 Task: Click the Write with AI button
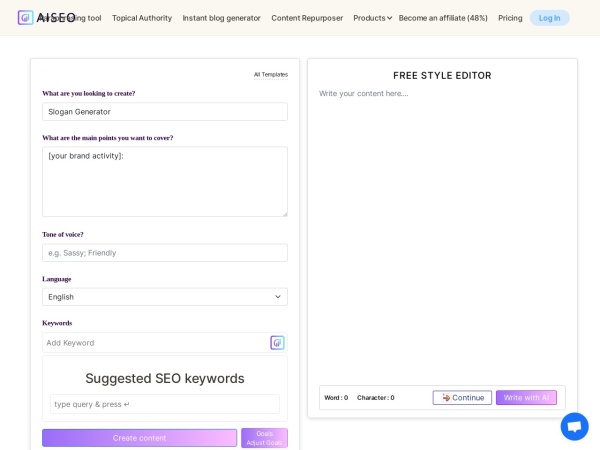pos(526,398)
